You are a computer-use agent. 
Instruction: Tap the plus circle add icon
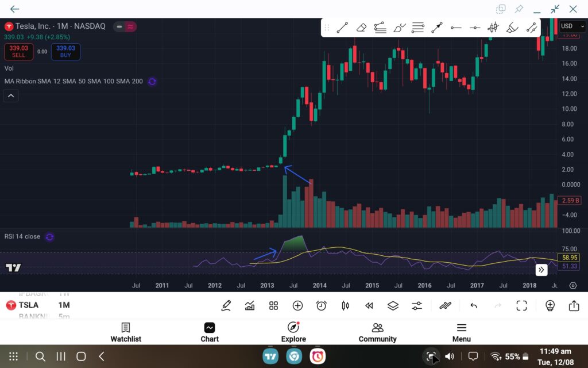click(297, 306)
